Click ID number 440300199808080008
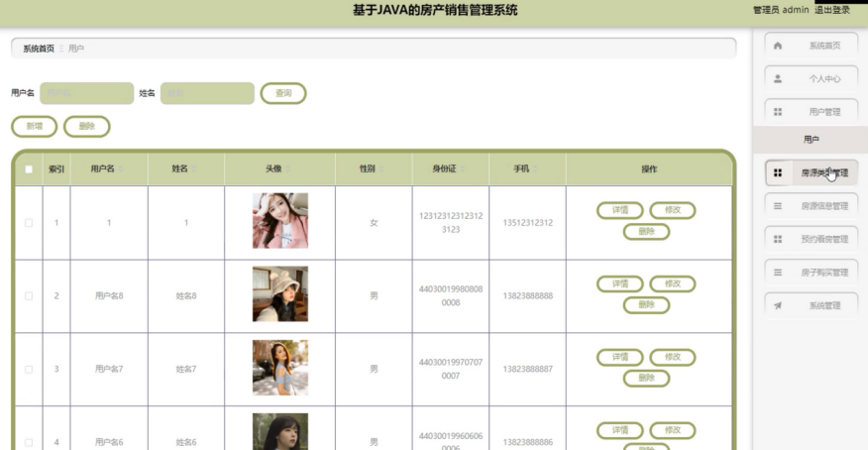The image size is (868, 450). coord(451,295)
